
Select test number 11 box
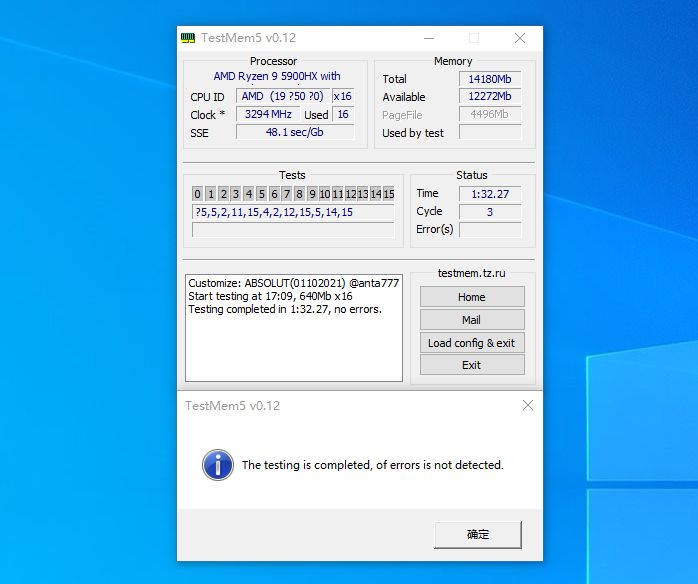(x=338, y=194)
